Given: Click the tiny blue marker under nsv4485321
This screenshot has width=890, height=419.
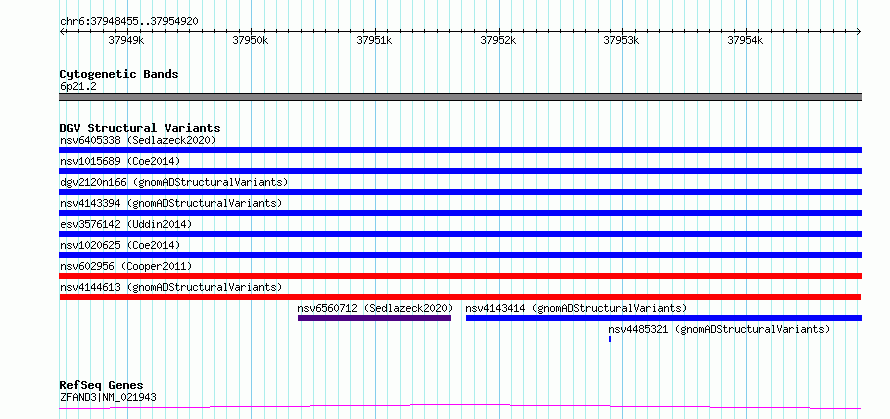Looking at the screenshot, I should coord(610,339).
